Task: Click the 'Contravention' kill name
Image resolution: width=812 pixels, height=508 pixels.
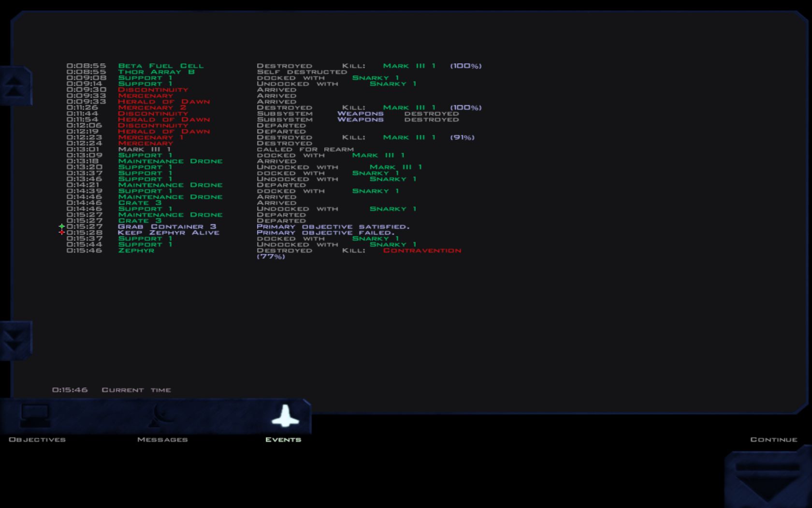Action: (422, 250)
